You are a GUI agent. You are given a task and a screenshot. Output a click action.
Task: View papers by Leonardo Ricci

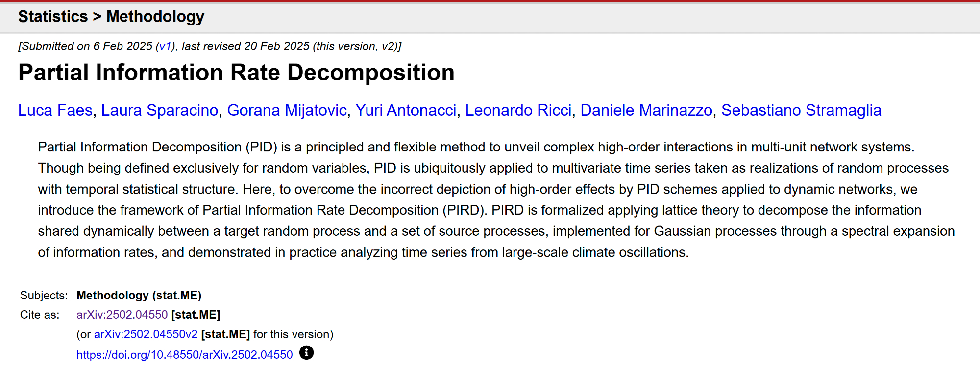518,110
